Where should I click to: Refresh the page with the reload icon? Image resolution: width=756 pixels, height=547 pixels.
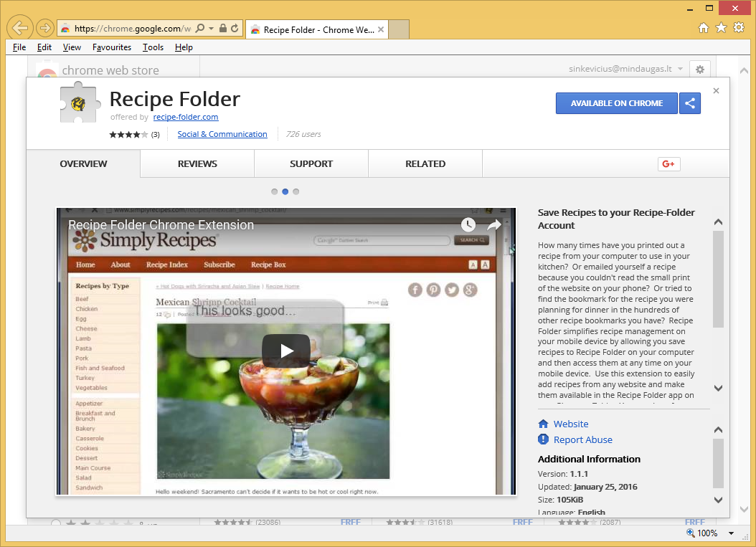pos(235,29)
